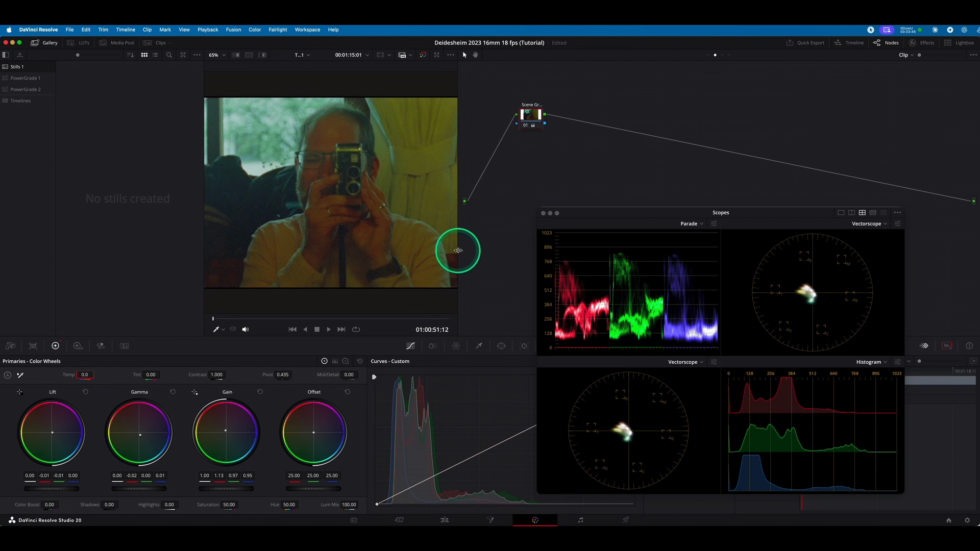Click the Gain master wheel slider

[x=226, y=489]
